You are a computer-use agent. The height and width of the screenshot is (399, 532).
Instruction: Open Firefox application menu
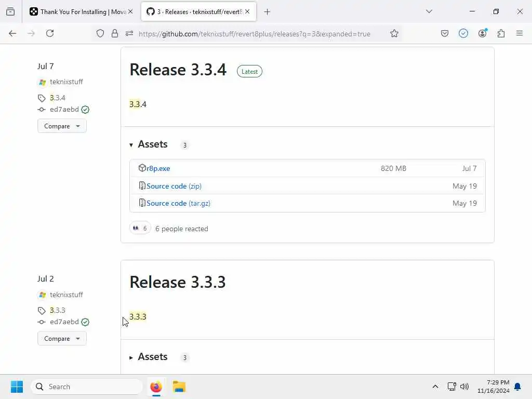tap(519, 33)
